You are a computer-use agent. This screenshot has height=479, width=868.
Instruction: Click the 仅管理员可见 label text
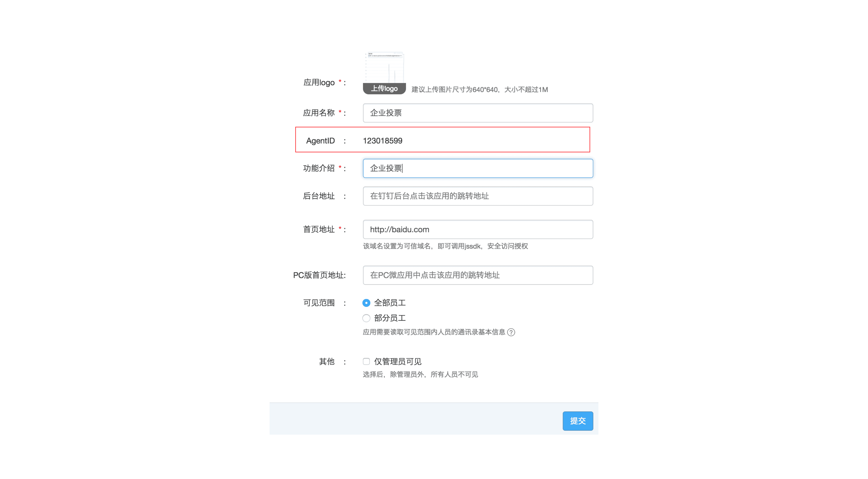(x=398, y=361)
